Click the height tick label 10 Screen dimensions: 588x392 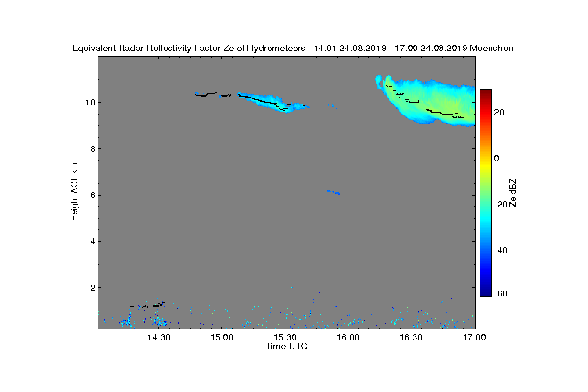point(89,102)
